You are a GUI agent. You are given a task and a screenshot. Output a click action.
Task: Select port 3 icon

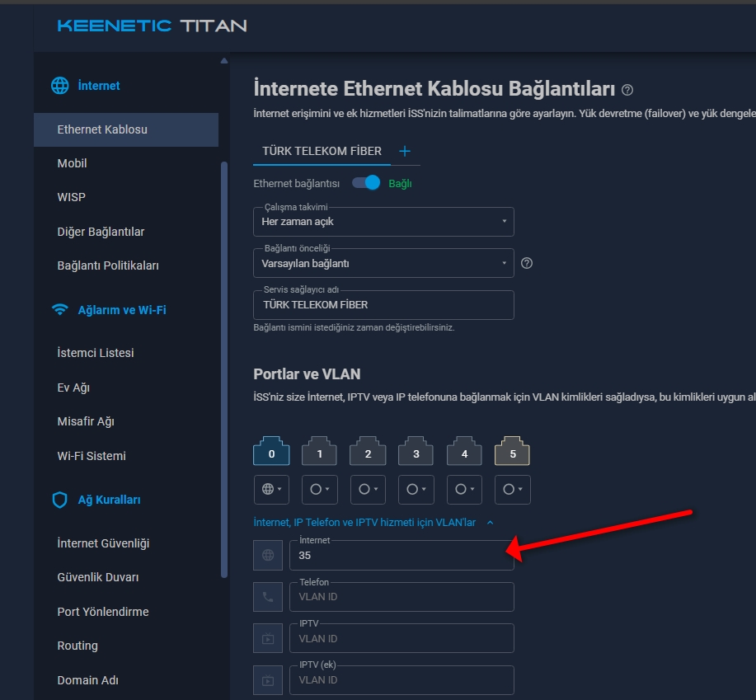(416, 451)
